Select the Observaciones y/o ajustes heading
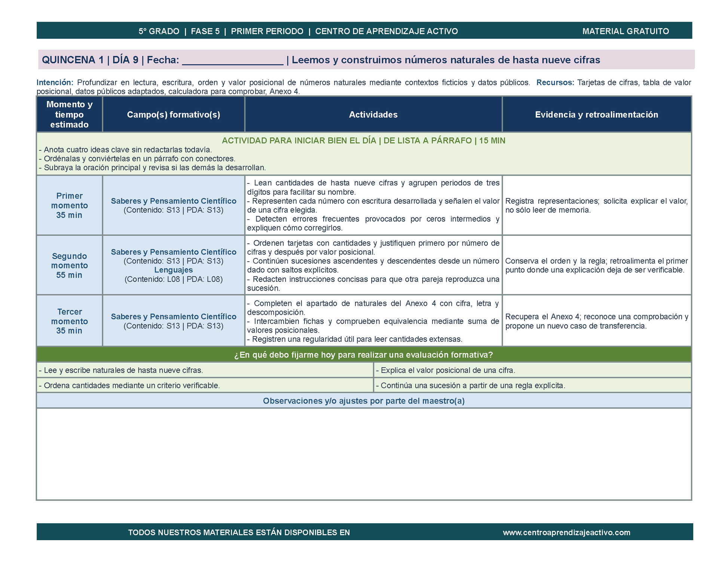The image size is (728, 563). coord(364,401)
